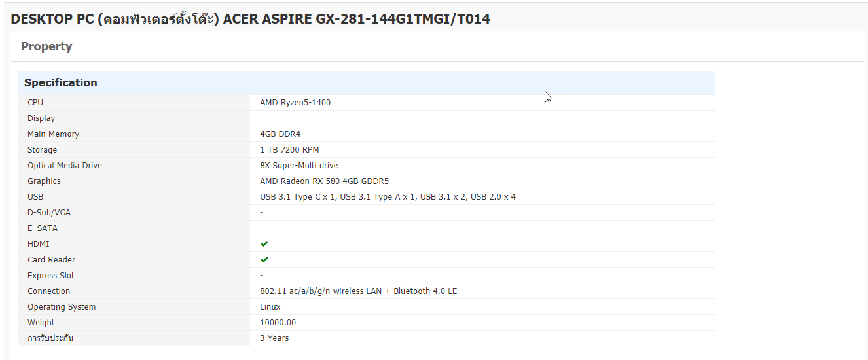The image size is (868, 360).
Task: Click the Display row label
Action: pyautogui.click(x=41, y=118)
